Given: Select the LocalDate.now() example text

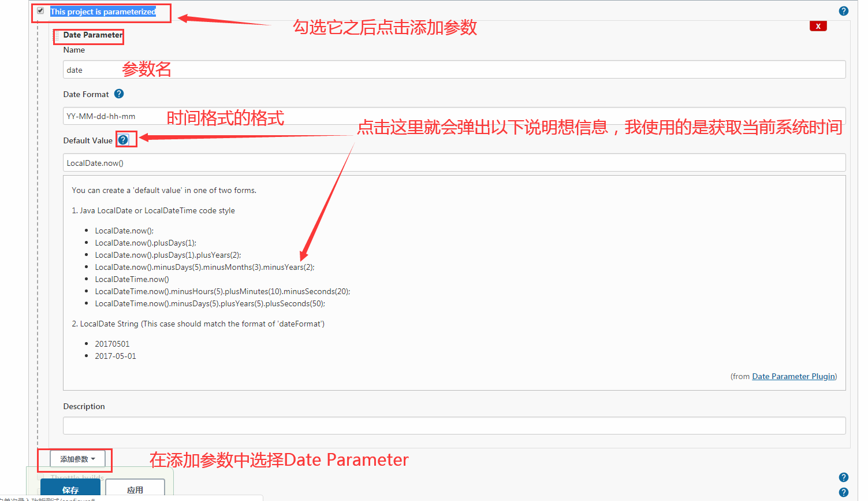Looking at the screenshot, I should 124,230.
